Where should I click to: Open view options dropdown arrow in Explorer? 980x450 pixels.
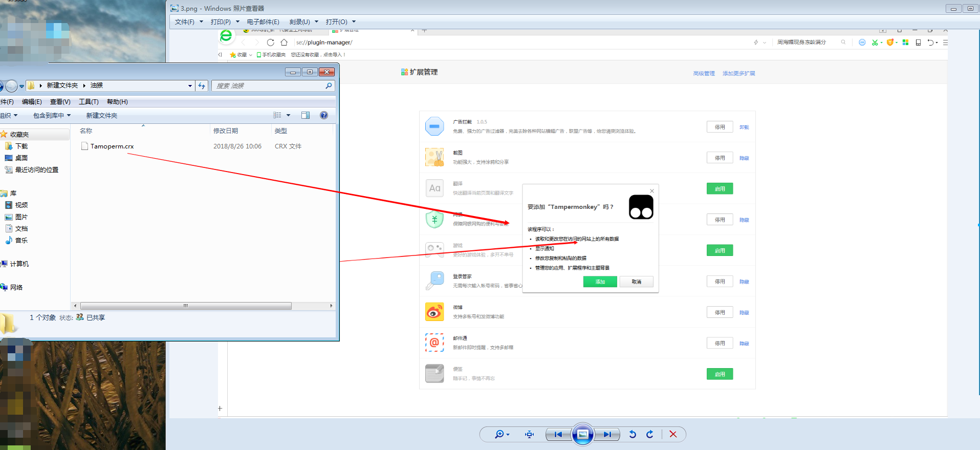pos(288,115)
